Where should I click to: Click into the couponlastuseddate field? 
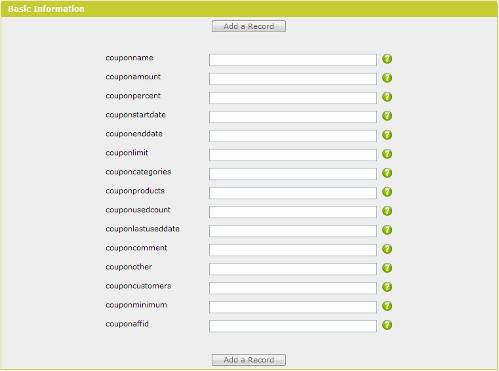point(293,231)
